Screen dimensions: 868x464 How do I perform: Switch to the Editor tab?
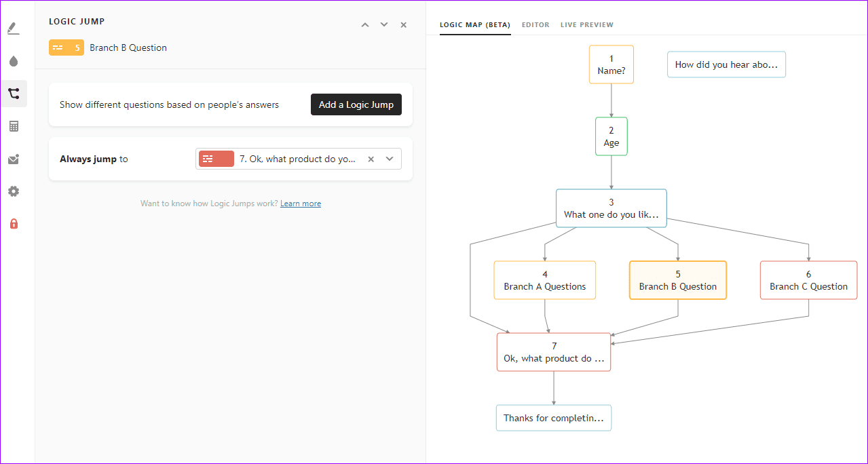click(x=535, y=24)
